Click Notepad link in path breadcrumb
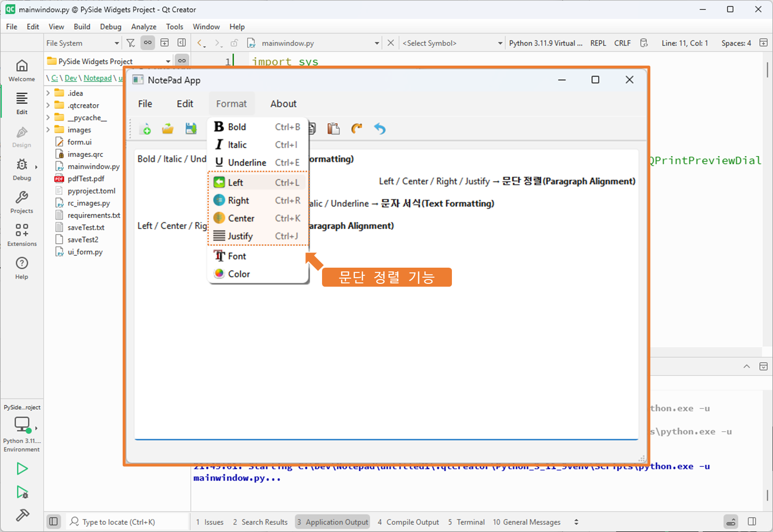773x532 pixels. point(98,78)
